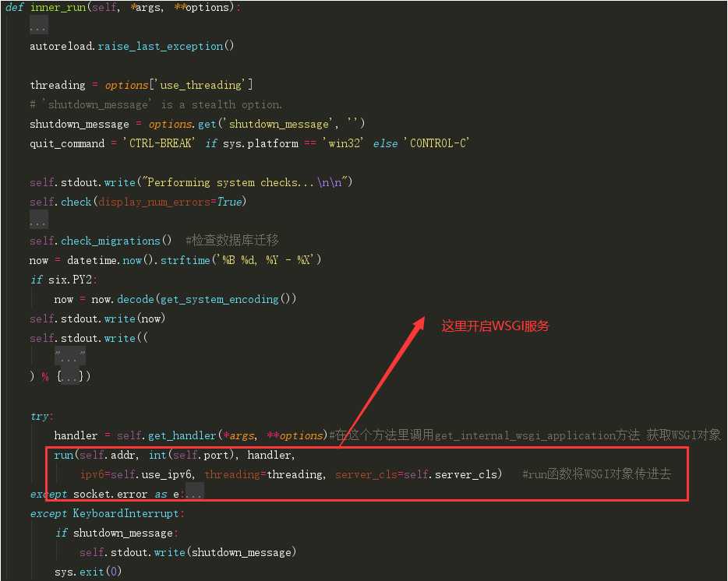The width and height of the screenshot is (728, 581).
Task: Click the get_handler method call
Action: point(182,436)
